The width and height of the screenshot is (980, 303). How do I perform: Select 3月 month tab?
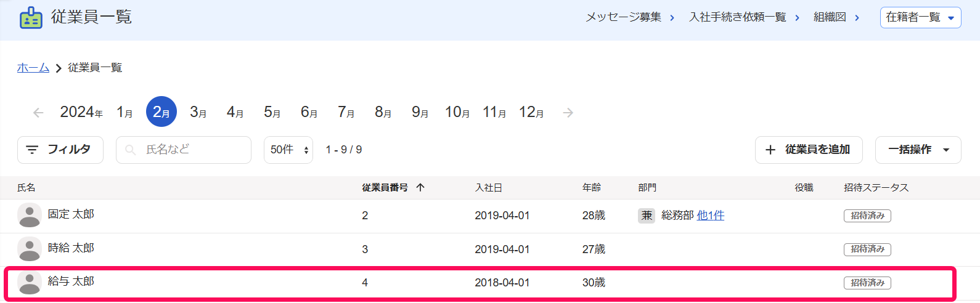(198, 112)
